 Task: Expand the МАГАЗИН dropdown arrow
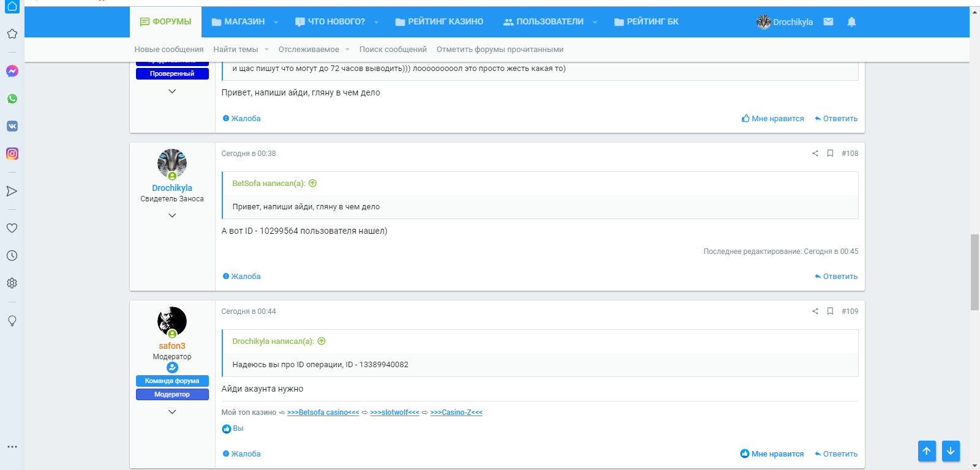point(276,22)
